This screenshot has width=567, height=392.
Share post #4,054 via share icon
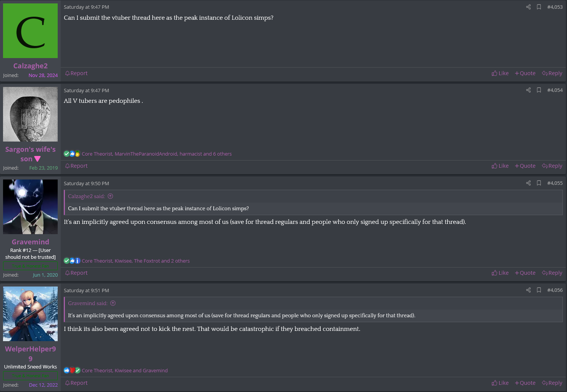(528, 90)
